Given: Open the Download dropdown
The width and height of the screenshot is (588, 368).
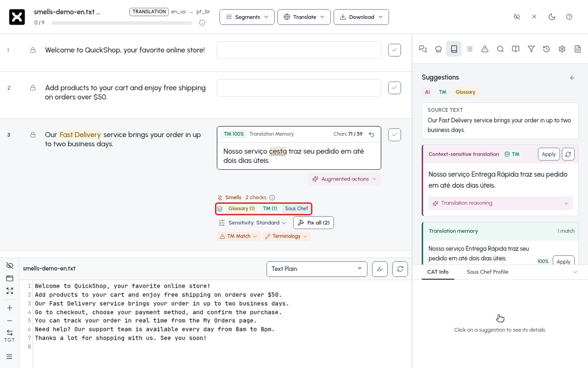Looking at the screenshot, I should 361,17.
